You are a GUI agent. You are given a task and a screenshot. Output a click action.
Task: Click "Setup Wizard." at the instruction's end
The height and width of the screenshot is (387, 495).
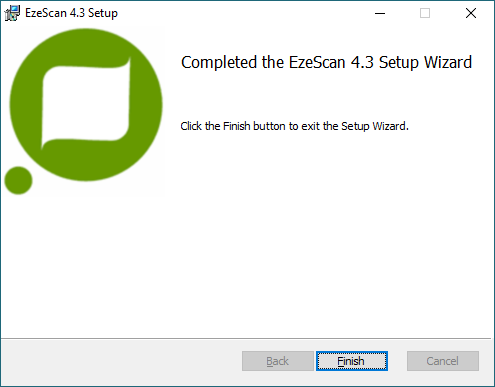pyautogui.click(x=375, y=126)
